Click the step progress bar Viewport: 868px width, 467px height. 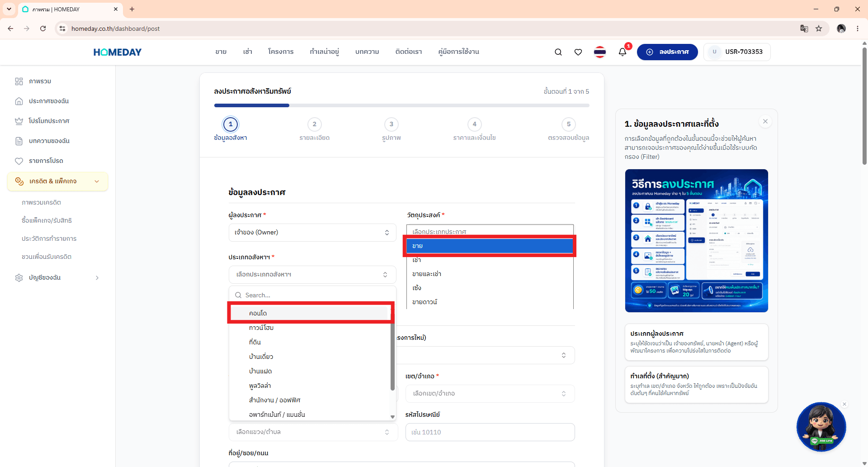[x=402, y=105]
